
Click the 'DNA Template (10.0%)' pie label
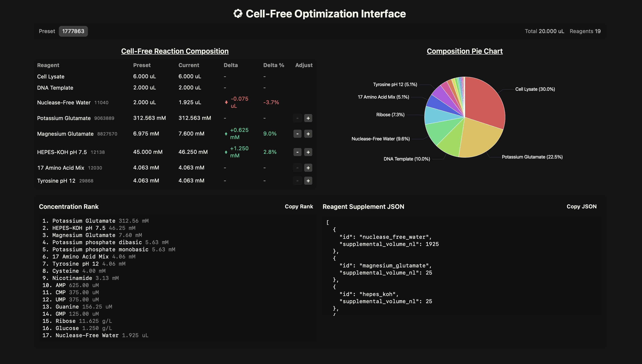(x=407, y=159)
